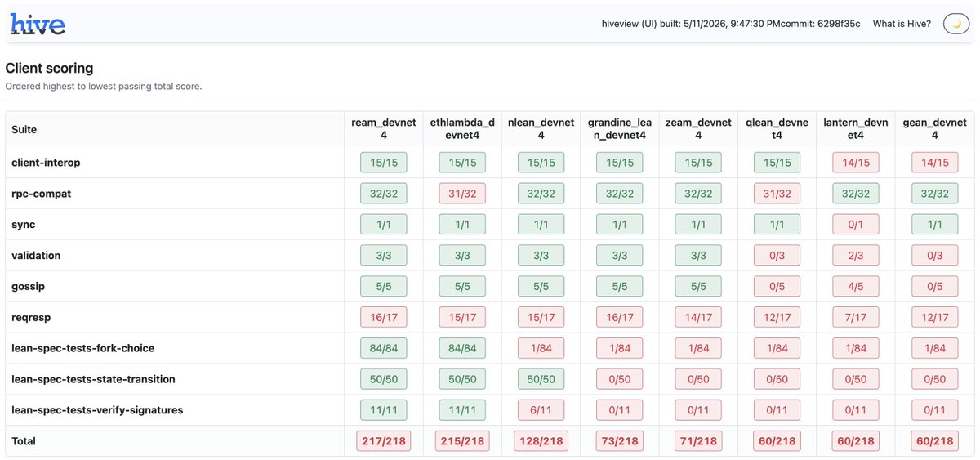This screenshot has width=980, height=460.
Task: Open gean_devnet4 validation 0/3 badge
Action: coord(934,256)
